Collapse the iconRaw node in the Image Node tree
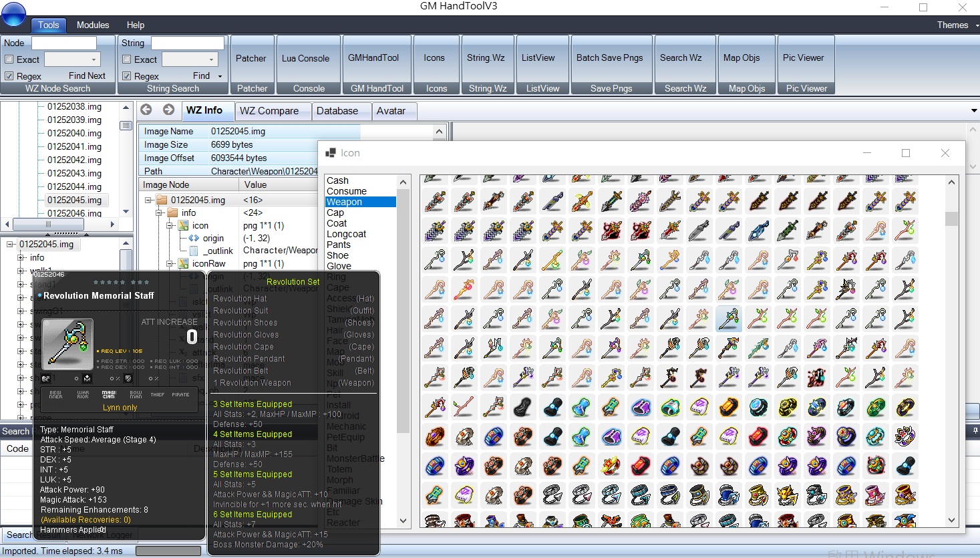 [170, 264]
